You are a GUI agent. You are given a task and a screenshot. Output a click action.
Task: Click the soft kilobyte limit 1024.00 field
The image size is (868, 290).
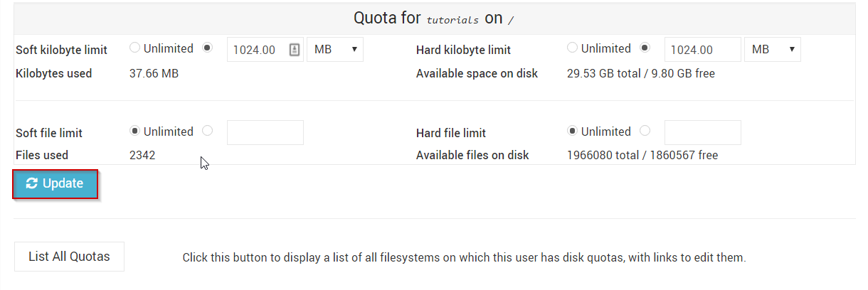click(x=265, y=50)
